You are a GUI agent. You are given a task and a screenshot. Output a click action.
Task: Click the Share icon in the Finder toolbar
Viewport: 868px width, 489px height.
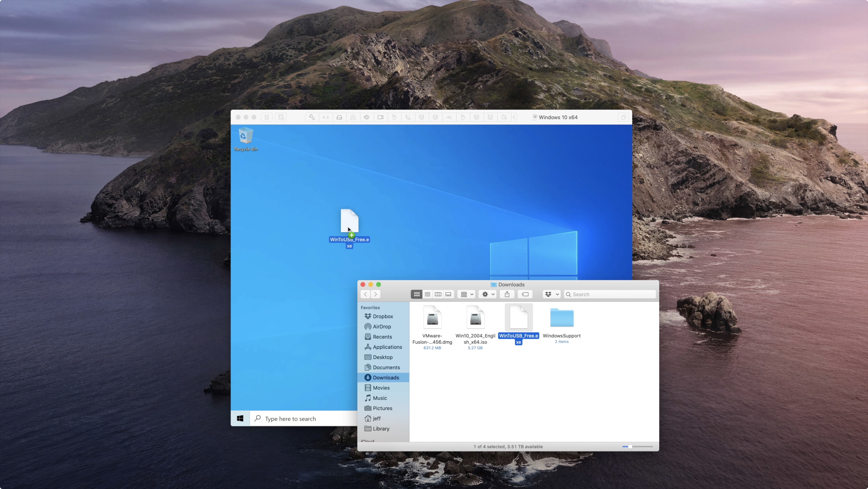[507, 294]
